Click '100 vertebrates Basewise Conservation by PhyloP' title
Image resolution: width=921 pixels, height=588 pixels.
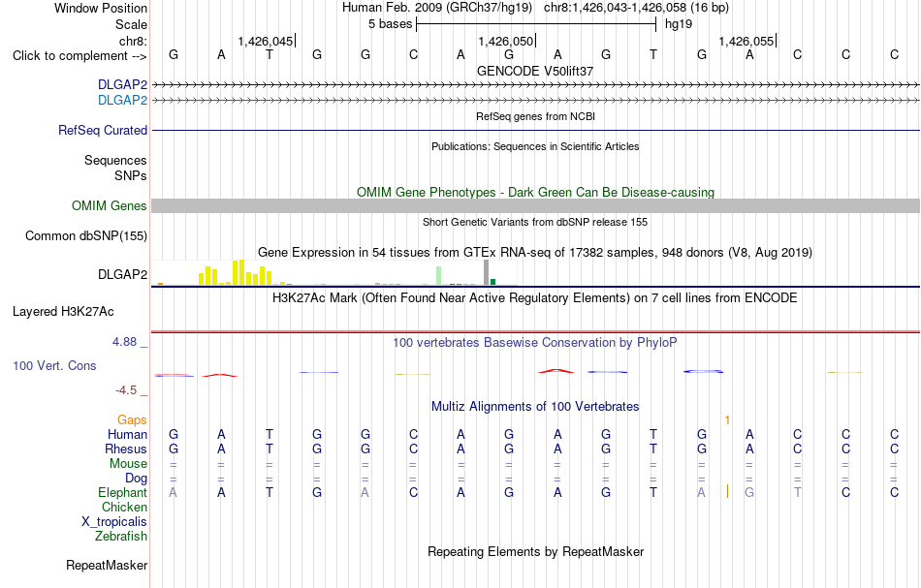coord(535,342)
